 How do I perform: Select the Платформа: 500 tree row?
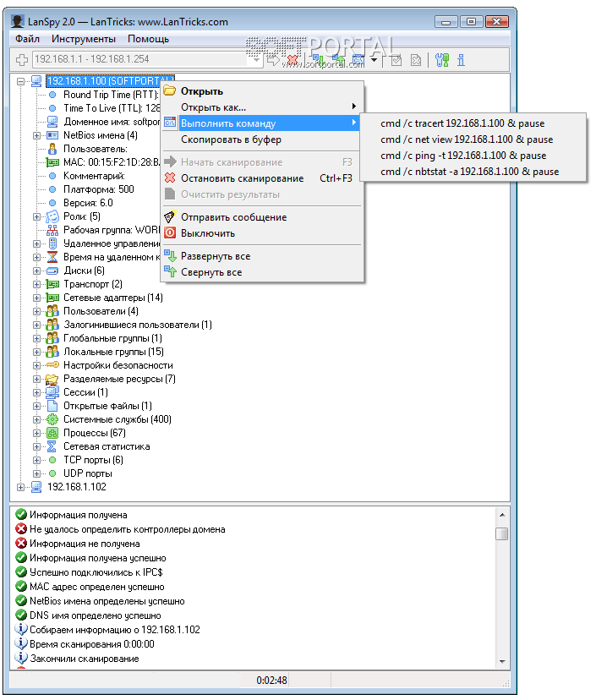(99, 189)
